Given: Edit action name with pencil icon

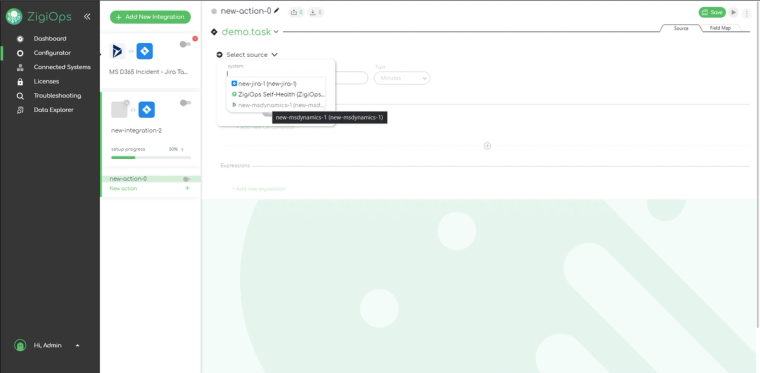Looking at the screenshot, I should [x=277, y=10].
